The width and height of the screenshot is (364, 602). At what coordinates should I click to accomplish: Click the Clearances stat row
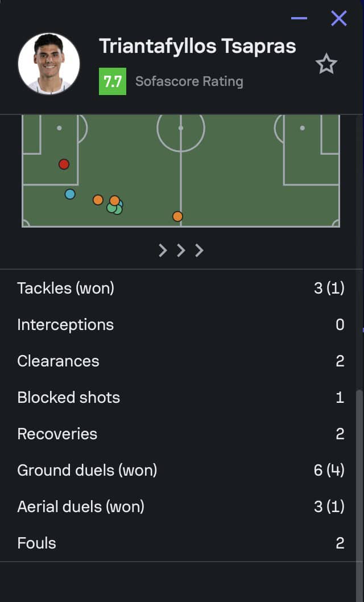pyautogui.click(x=181, y=361)
